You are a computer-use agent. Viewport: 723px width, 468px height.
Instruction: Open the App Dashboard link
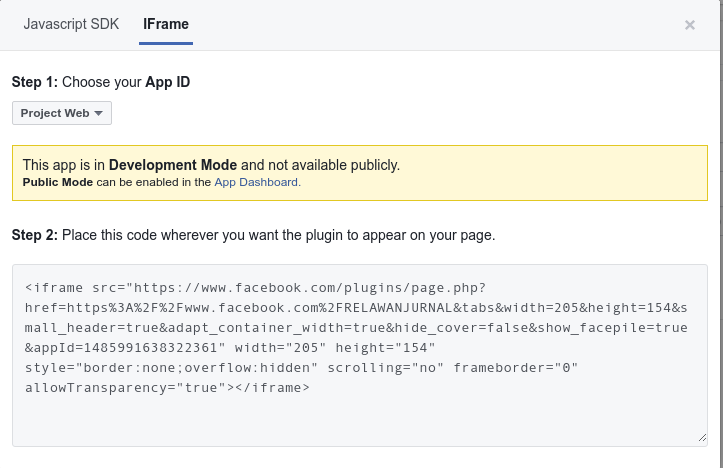[x=256, y=182]
